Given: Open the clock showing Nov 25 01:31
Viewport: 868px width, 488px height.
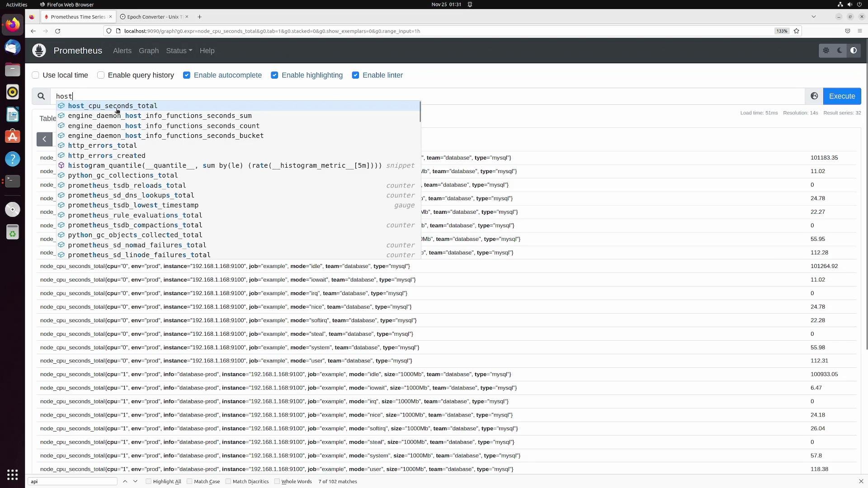Looking at the screenshot, I should pyautogui.click(x=446, y=5).
